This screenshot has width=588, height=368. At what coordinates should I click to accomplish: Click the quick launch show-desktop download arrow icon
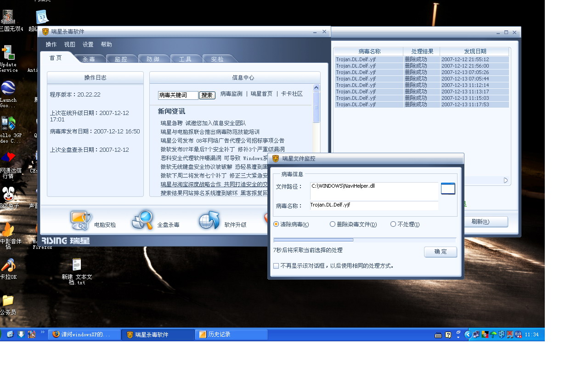tap(21, 334)
